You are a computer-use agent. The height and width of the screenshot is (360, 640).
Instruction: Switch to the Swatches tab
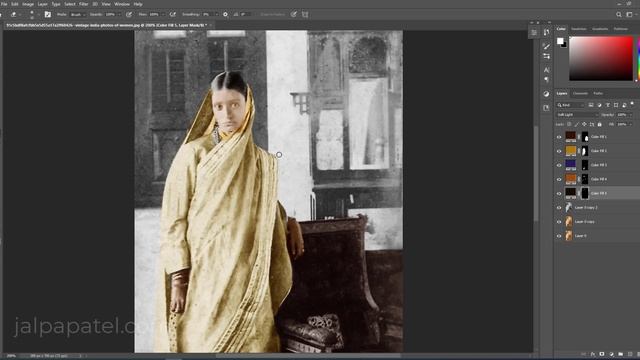point(578,29)
